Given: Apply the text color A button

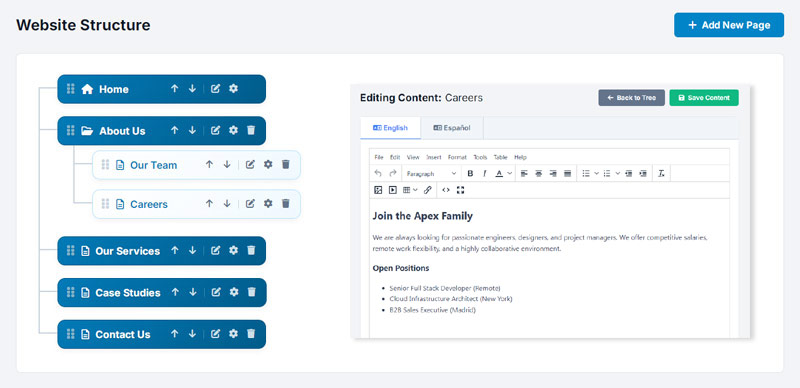Looking at the screenshot, I should [499, 174].
